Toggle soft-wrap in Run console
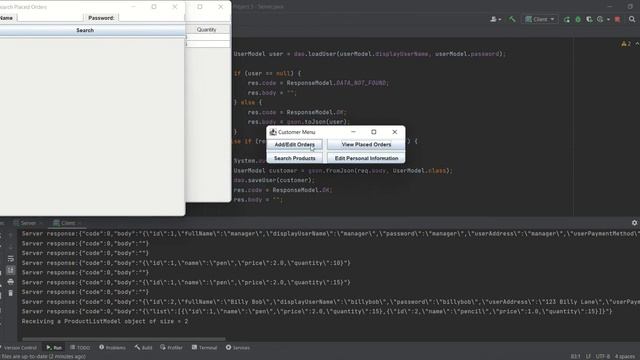Screen dimensions: 640x360 coord(11,259)
